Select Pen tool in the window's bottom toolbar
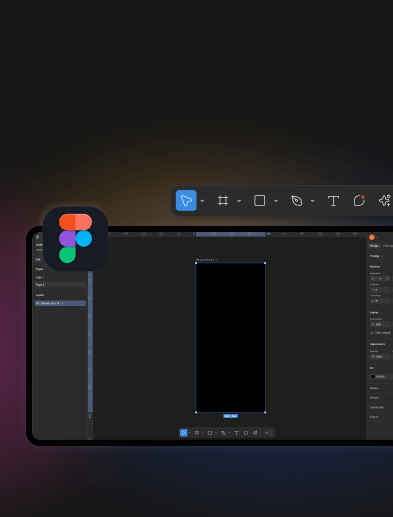 pos(223,433)
